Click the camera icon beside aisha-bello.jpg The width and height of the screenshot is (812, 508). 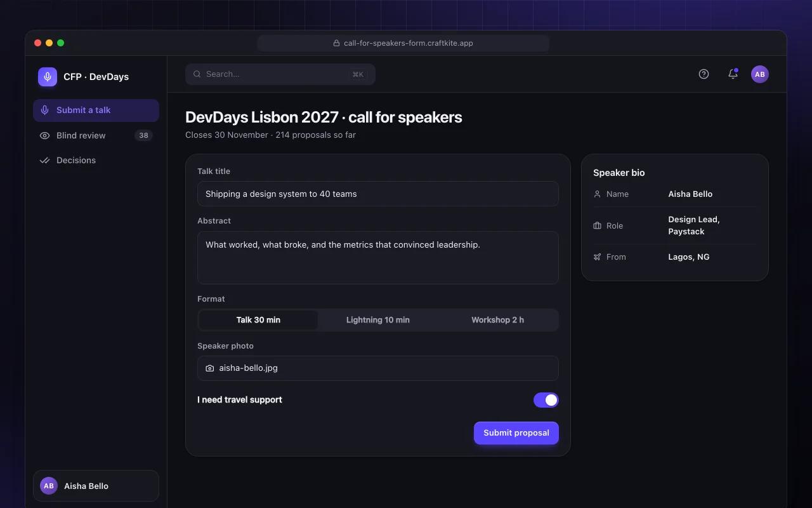210,368
